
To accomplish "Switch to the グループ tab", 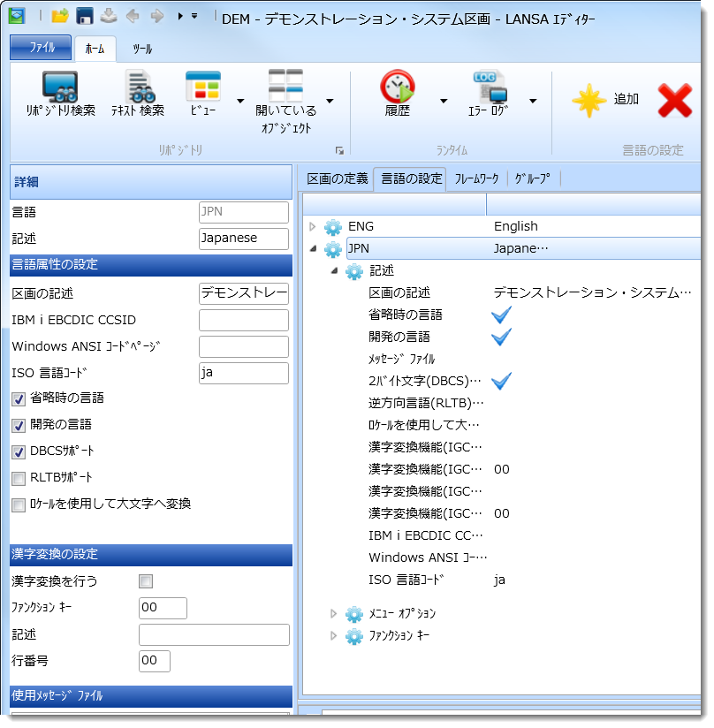I will 533,178.
